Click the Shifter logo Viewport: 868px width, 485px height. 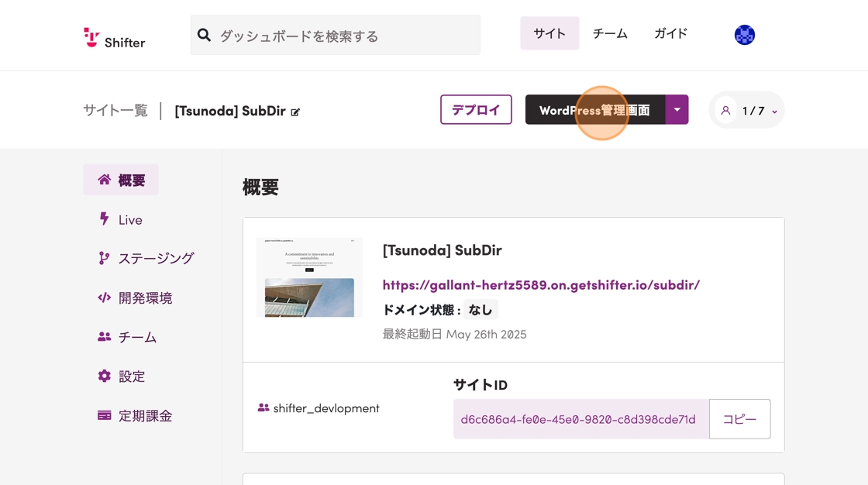(114, 38)
